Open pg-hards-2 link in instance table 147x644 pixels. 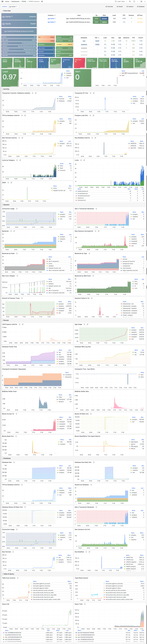[x=52, y=22]
